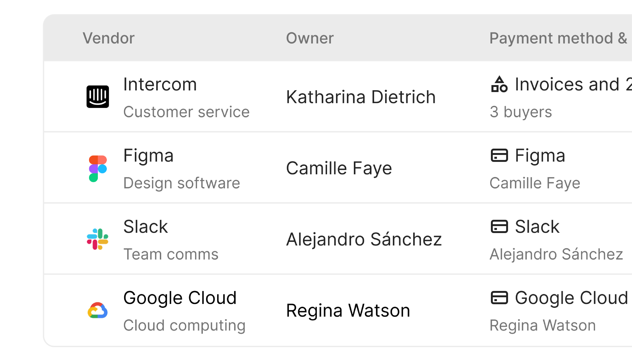
Task: Open the Intercom vendor name
Action: [x=160, y=85]
